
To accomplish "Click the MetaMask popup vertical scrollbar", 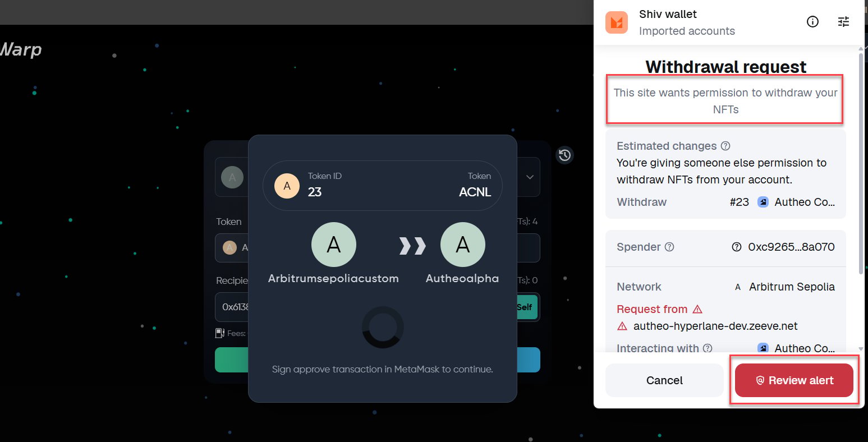I will [x=861, y=163].
